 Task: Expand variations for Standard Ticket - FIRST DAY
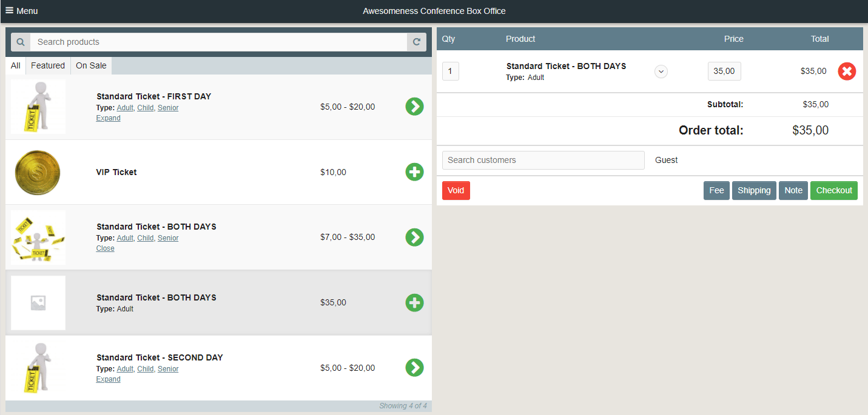click(108, 118)
